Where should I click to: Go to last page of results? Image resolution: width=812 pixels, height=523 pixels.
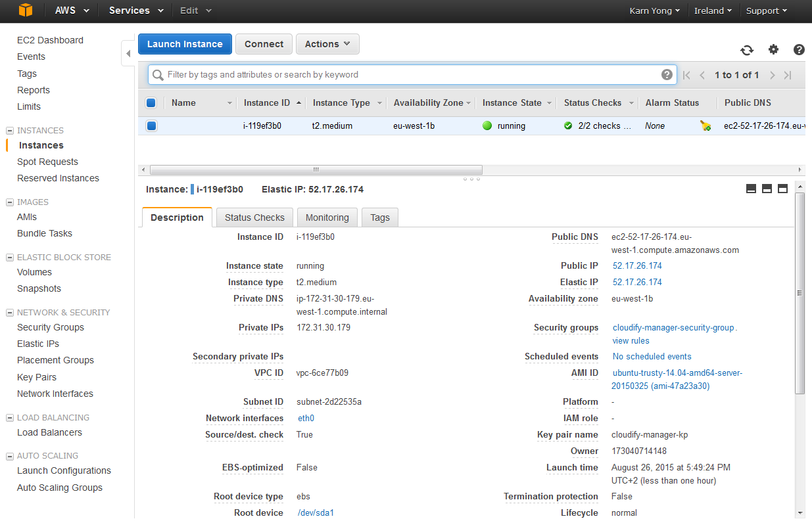pos(788,75)
